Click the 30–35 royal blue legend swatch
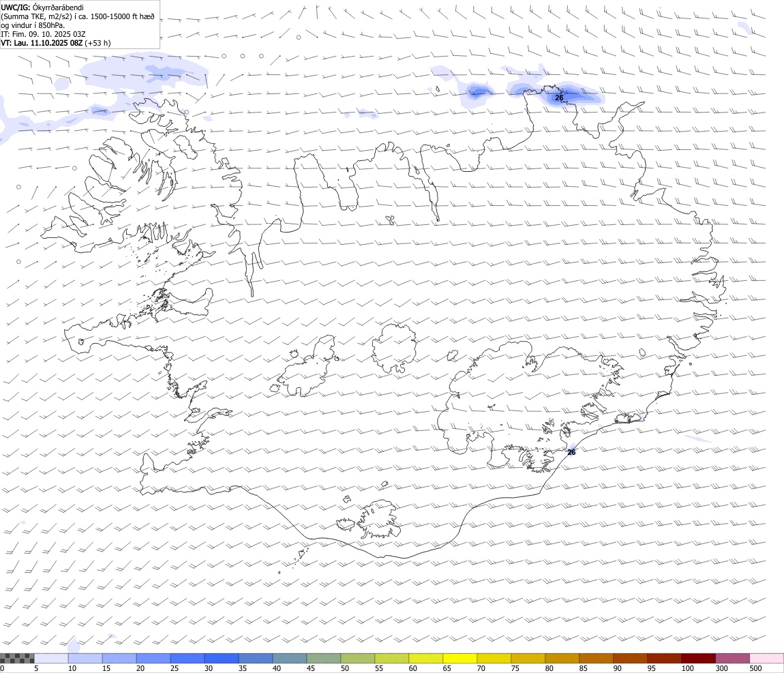Viewport: 784px width, 673px height. click(222, 658)
